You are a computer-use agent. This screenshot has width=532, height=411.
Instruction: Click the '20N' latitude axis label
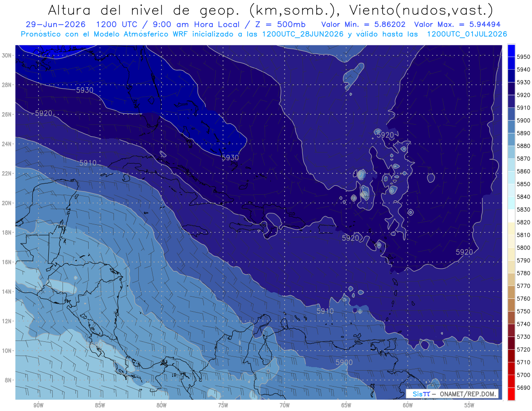tap(6, 203)
